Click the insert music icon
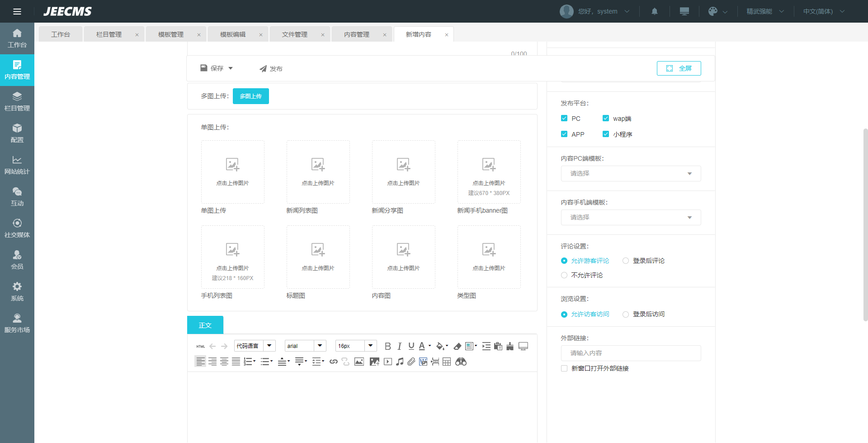Screen dimensions: 868x443 point(400,362)
